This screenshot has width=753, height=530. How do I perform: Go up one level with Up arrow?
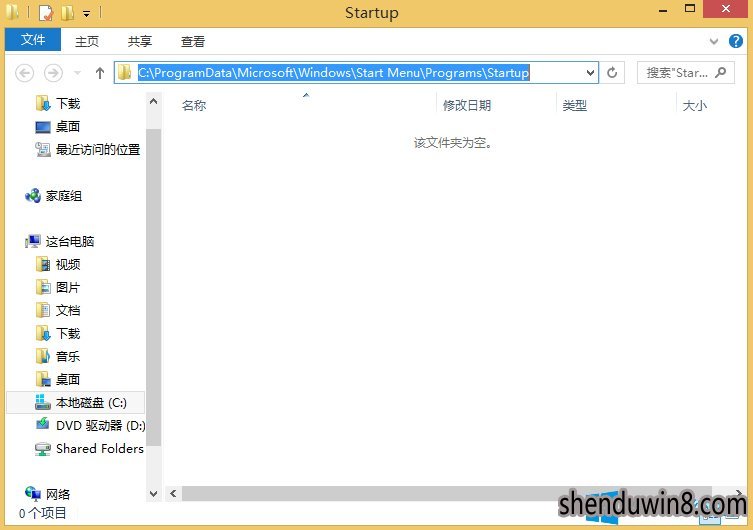(x=100, y=73)
